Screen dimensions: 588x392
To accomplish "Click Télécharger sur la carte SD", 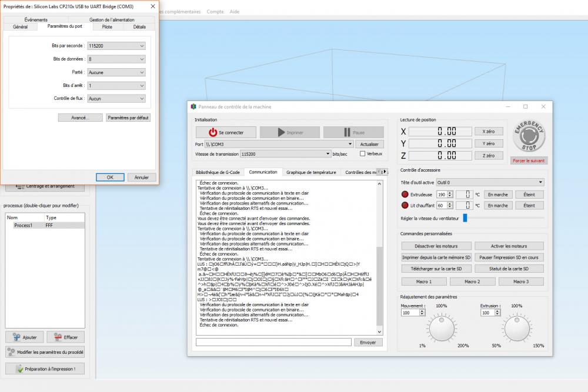I will coord(436,269).
